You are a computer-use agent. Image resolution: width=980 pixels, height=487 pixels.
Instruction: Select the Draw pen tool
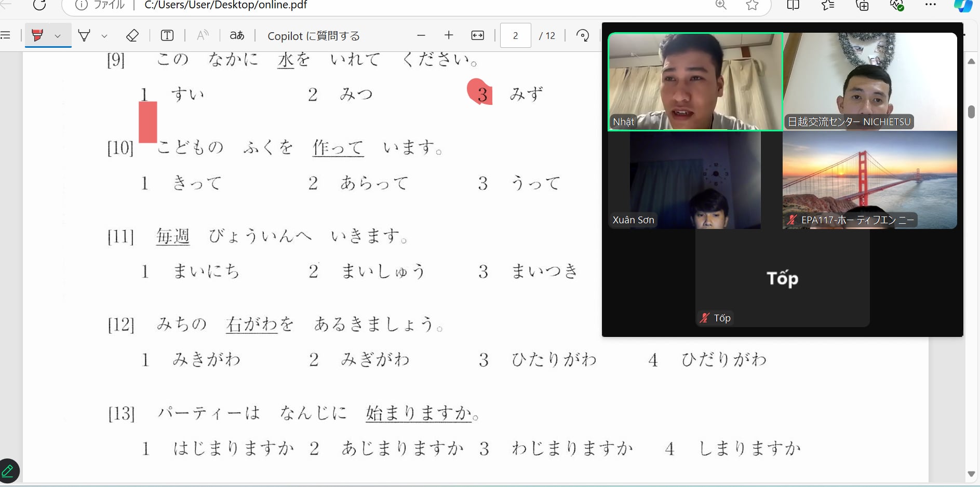[x=84, y=35]
